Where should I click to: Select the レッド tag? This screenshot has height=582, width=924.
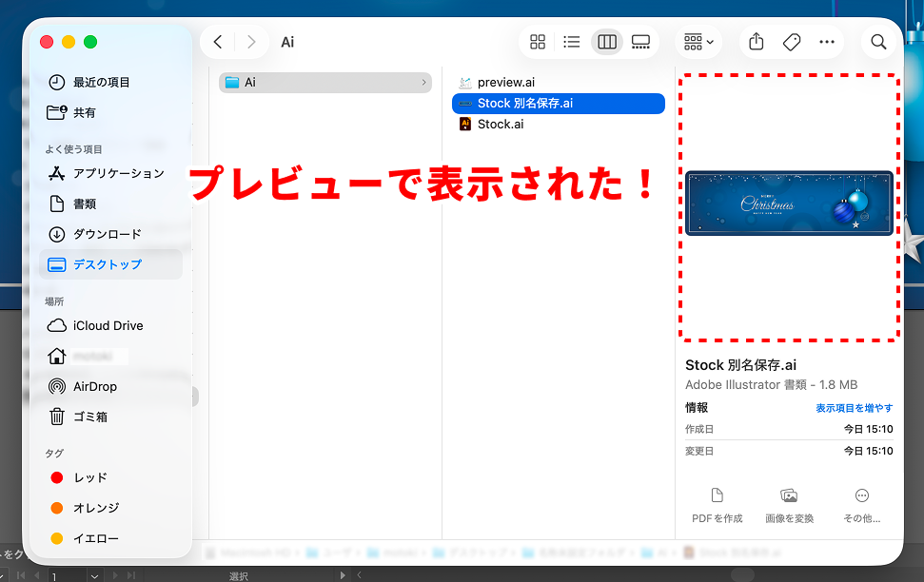(110, 477)
